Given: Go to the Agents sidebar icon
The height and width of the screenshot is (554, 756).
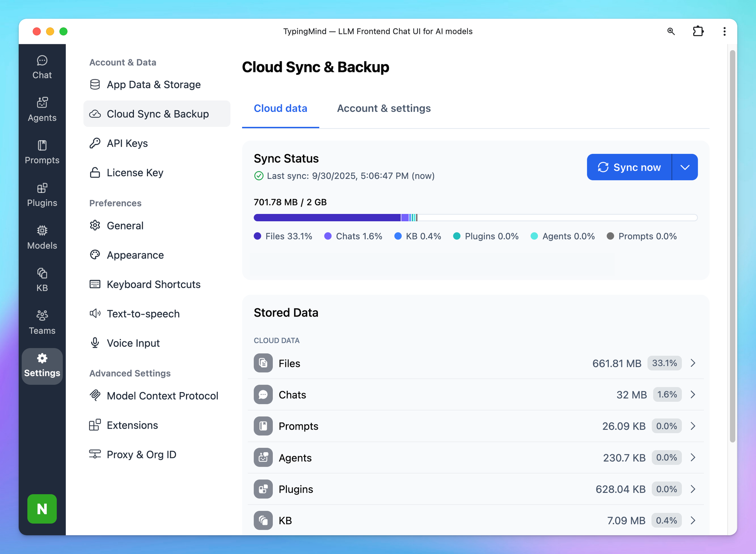Looking at the screenshot, I should 42,110.
